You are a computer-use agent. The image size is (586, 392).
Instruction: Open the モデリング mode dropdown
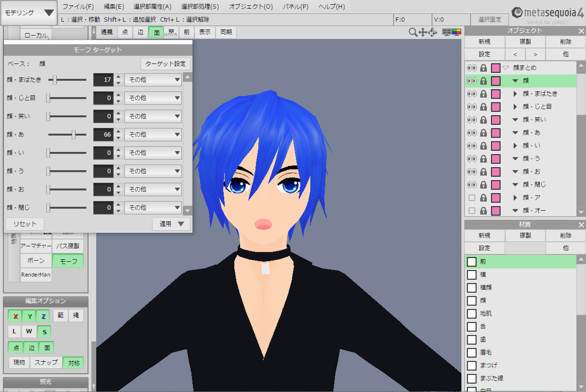[29, 13]
